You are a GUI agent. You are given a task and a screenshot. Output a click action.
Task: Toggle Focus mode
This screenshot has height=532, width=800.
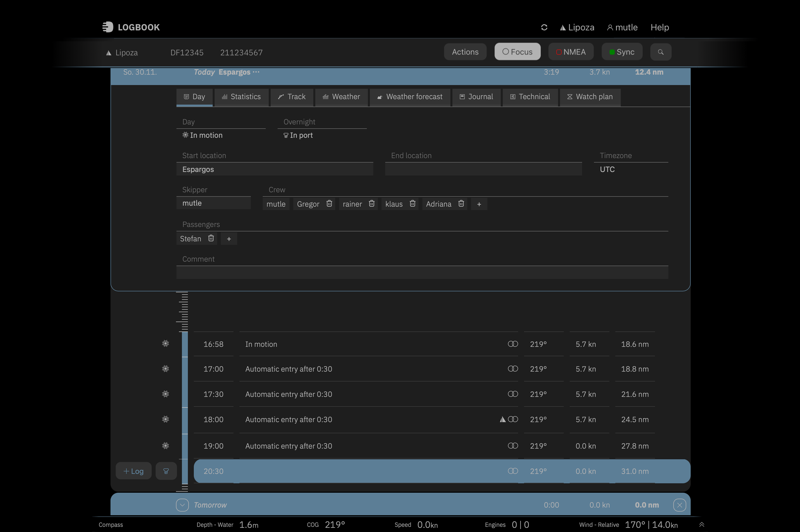pos(517,52)
